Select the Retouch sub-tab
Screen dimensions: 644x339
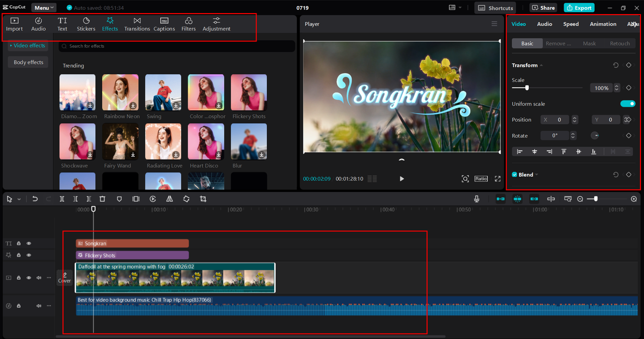coord(620,44)
